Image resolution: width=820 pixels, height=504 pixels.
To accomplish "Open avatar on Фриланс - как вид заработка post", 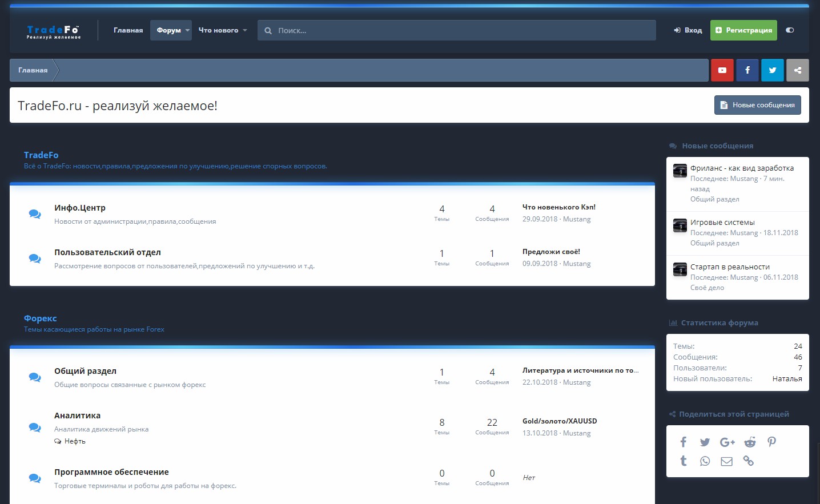I will tap(680, 171).
